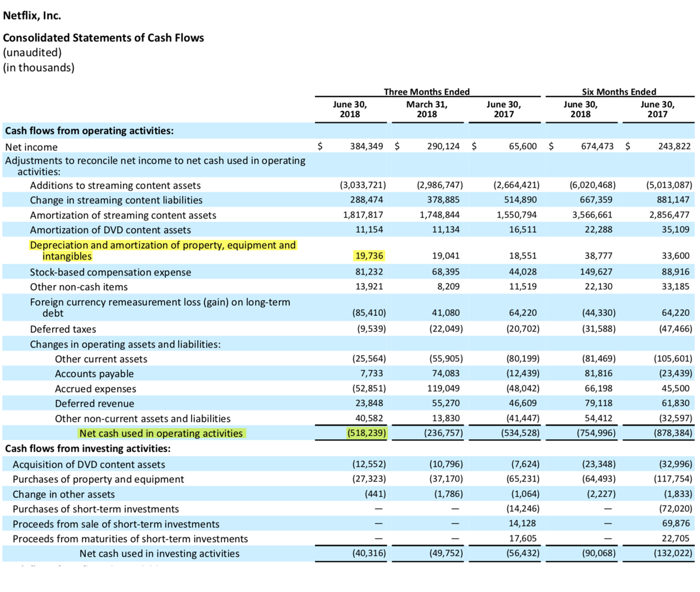Click the 'Other current assets' label
Screen dimensions: 700x592
point(101,359)
